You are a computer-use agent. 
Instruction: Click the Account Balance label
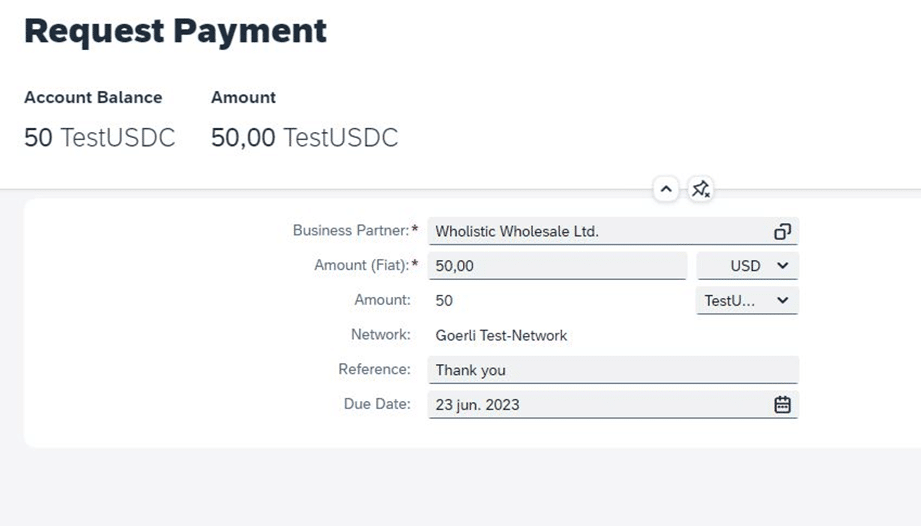pyautogui.click(x=93, y=97)
